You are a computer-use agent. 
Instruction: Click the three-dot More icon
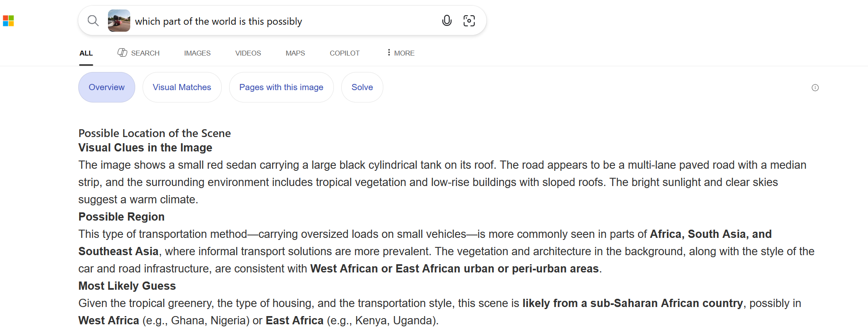pyautogui.click(x=389, y=53)
